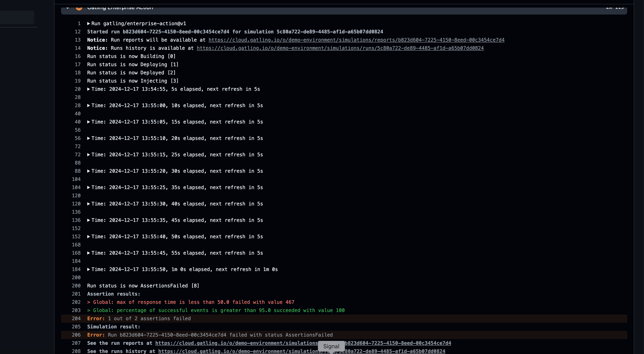
Task: Click the failed max response time assertion
Action: 190,302
